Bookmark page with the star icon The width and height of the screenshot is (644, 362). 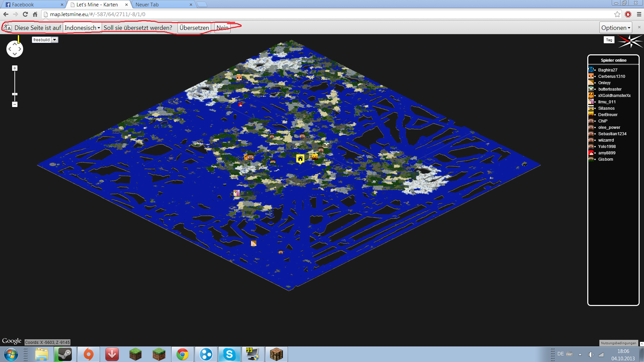(617, 14)
